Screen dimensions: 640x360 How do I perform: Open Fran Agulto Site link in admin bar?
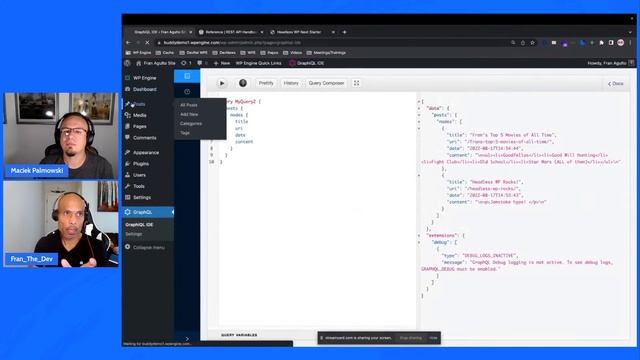[x=156, y=63]
